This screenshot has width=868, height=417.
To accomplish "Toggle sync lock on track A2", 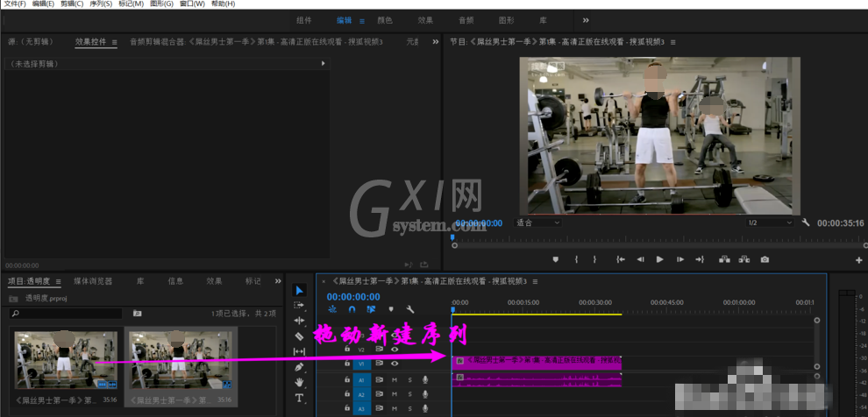I will (x=380, y=394).
